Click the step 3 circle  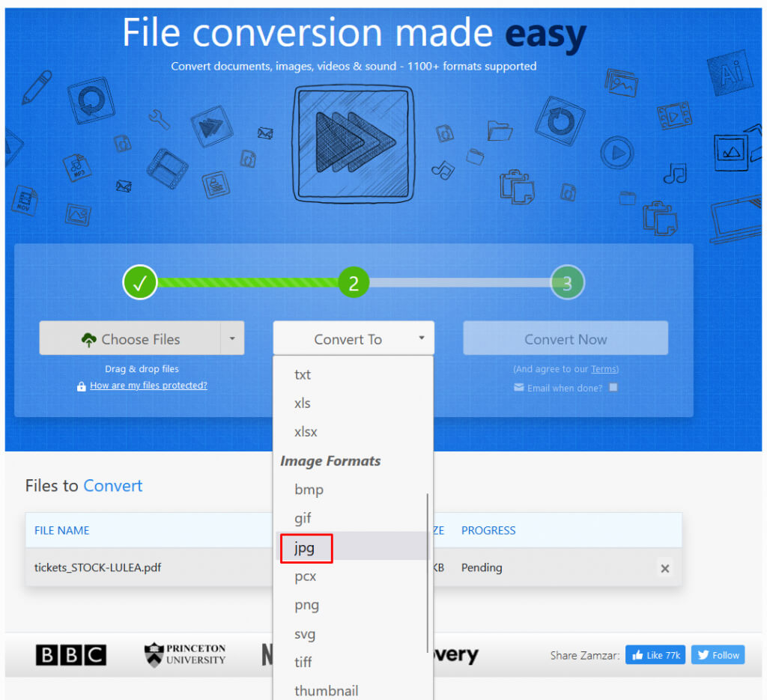568,282
